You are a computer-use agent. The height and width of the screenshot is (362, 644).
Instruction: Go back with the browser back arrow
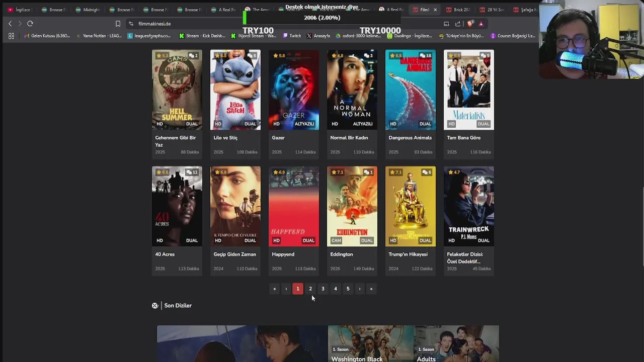[x=10, y=24]
